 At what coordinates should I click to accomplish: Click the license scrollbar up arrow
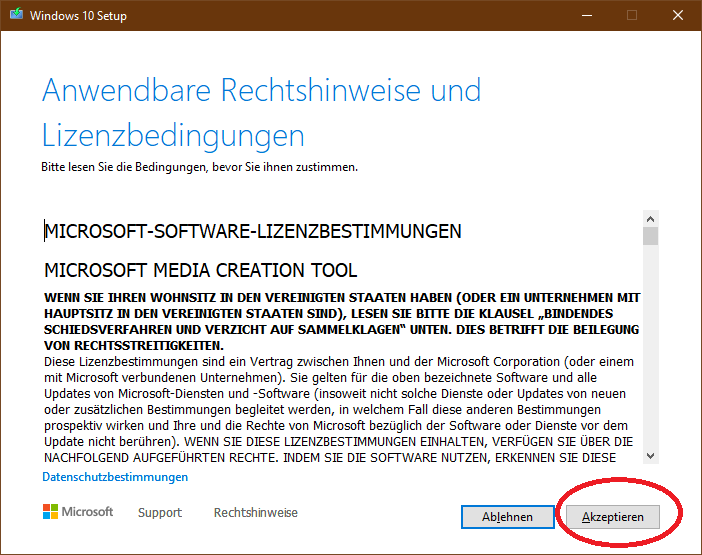click(651, 219)
